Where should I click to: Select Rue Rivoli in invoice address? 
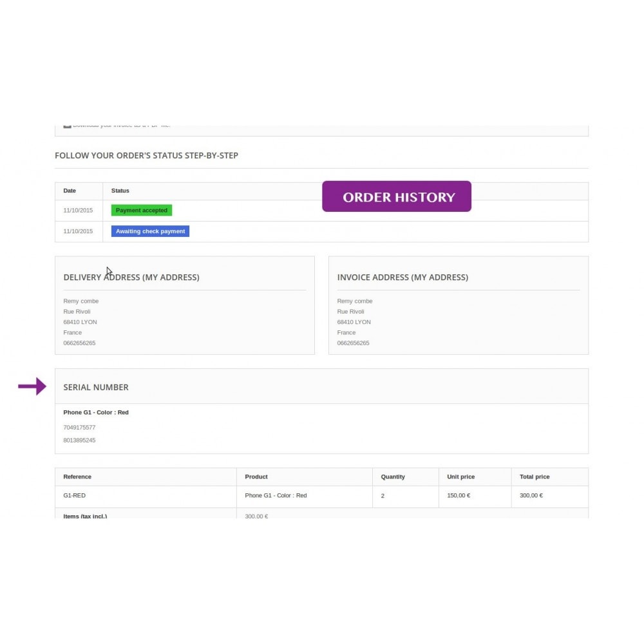click(x=351, y=311)
